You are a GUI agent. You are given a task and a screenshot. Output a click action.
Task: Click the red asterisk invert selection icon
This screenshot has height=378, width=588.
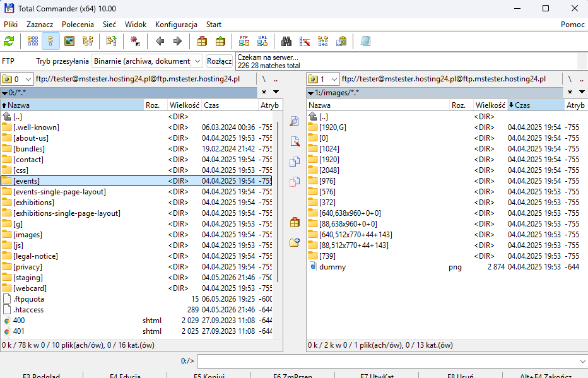pyautogui.click(x=135, y=41)
